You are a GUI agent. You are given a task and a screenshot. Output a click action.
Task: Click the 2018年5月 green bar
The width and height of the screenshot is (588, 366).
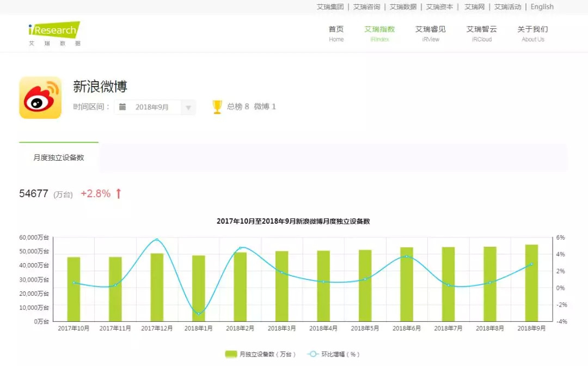point(365,286)
